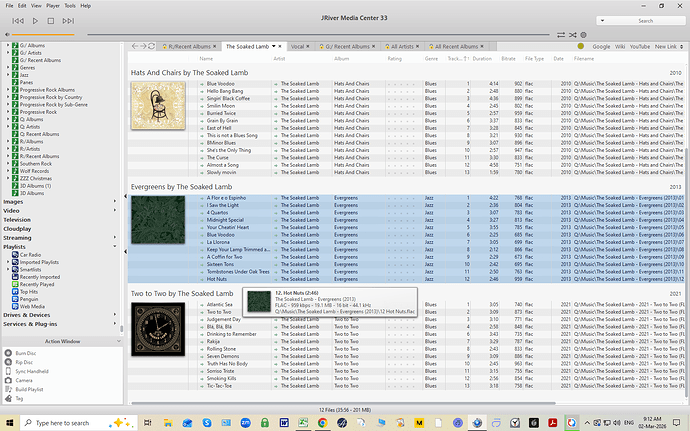Open Windows taskbar search box
Viewport: 690px width, 431px height.
point(70,422)
